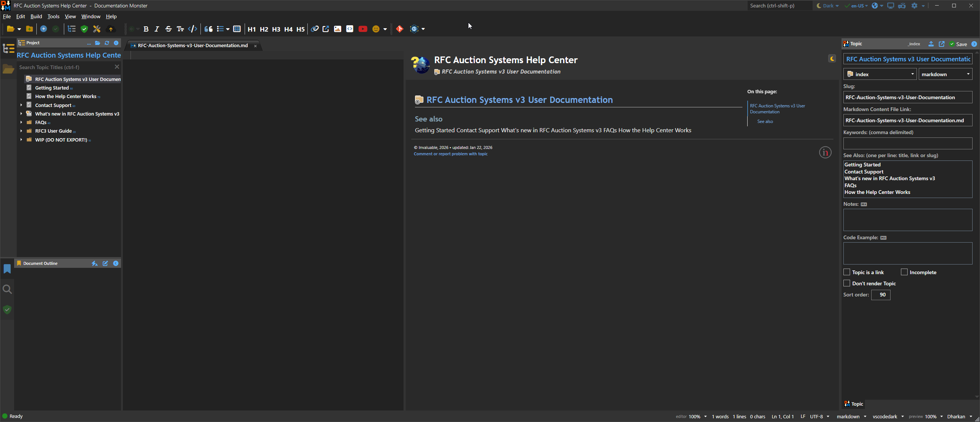Insert a table from the toolbar
The image size is (980, 422).
(x=236, y=29)
